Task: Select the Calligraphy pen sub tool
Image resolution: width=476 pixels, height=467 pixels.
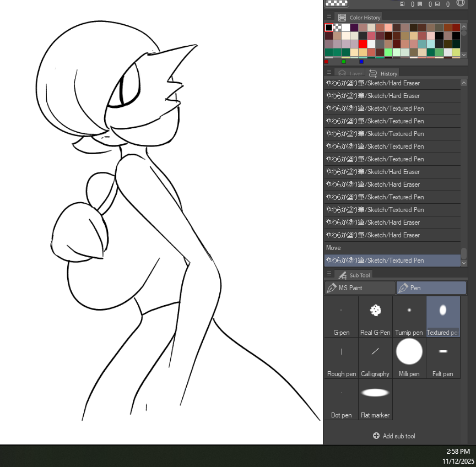Action: (x=375, y=358)
